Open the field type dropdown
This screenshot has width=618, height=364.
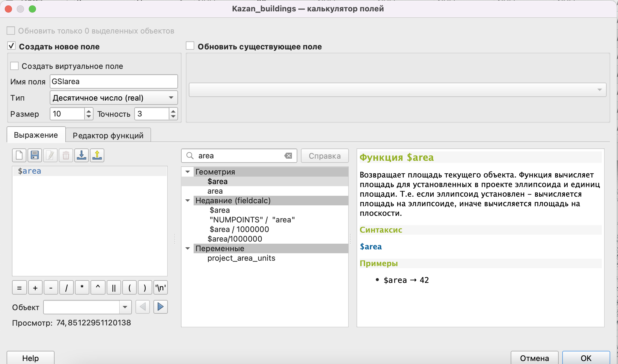point(114,98)
